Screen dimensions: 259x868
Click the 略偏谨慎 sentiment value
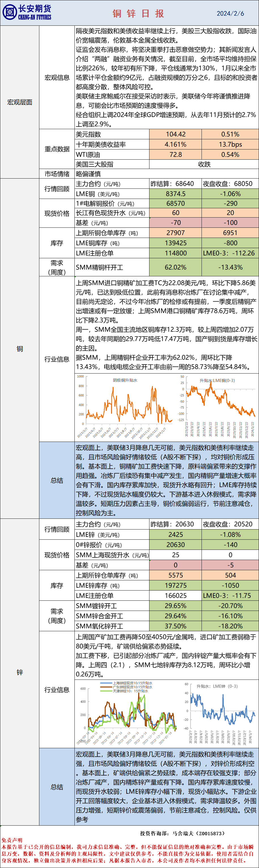pyautogui.click(x=88, y=174)
